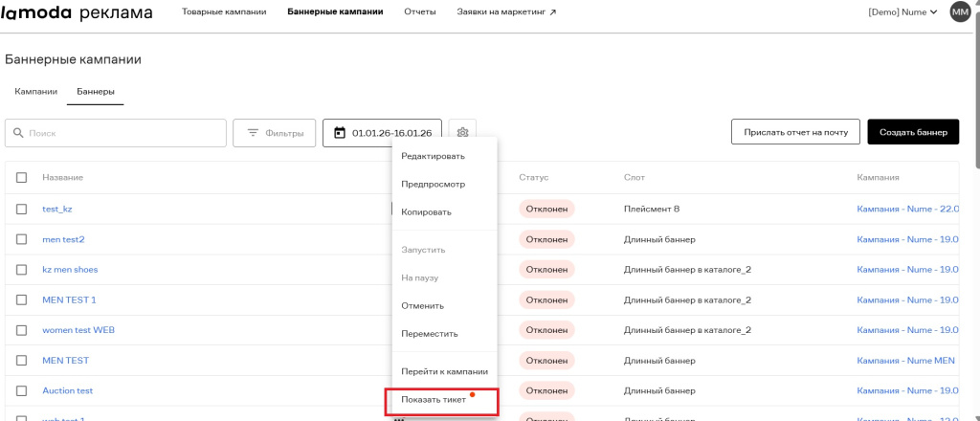The width and height of the screenshot is (980, 421).
Task: Select Перейти к кампании menu entry
Action: (x=444, y=371)
